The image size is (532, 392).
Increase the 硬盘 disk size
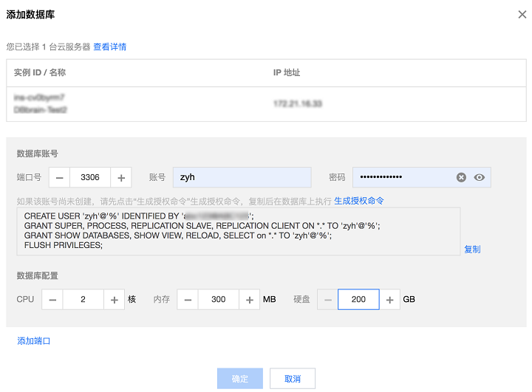(389, 300)
